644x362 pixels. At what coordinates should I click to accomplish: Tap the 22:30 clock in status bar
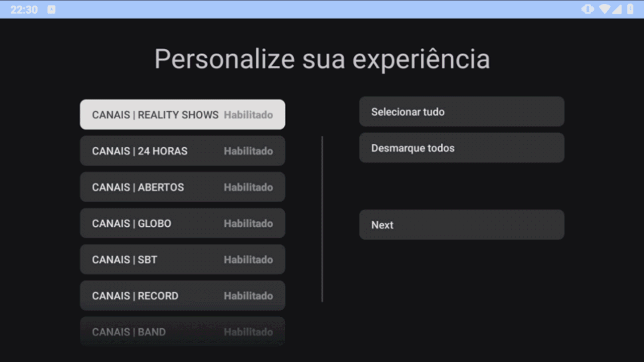tap(24, 10)
